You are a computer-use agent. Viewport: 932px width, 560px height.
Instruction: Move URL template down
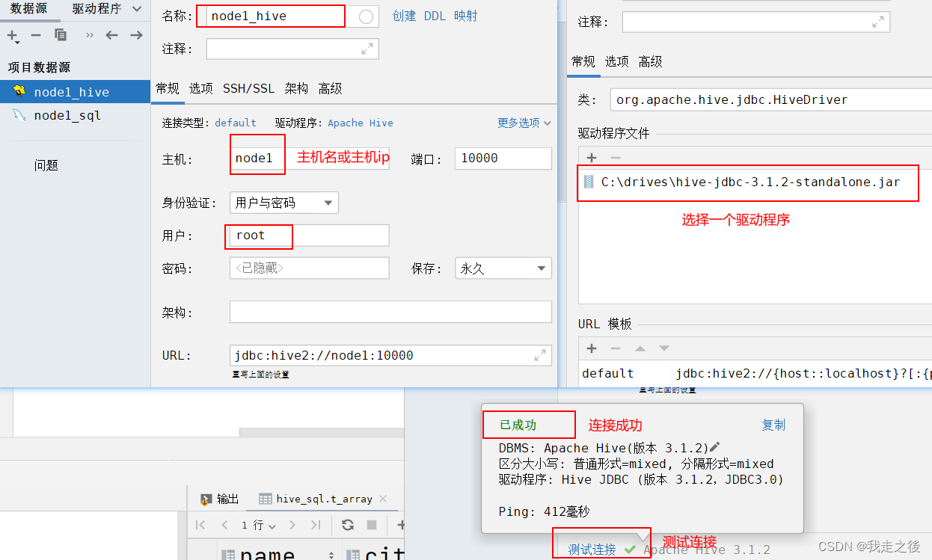[663, 348]
